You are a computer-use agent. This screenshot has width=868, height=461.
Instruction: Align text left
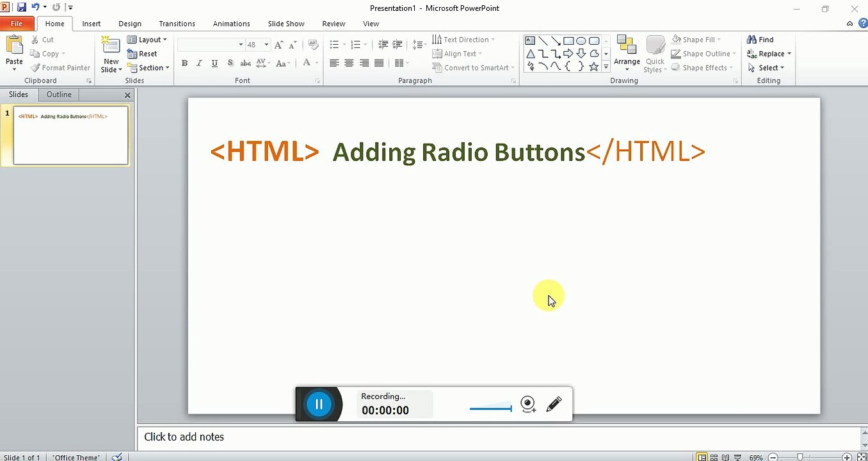334,63
